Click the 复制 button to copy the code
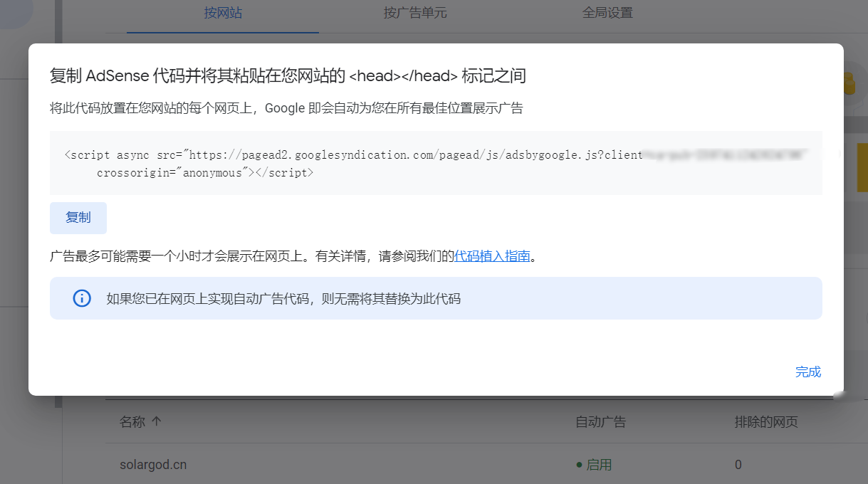868x484 pixels. coord(78,218)
